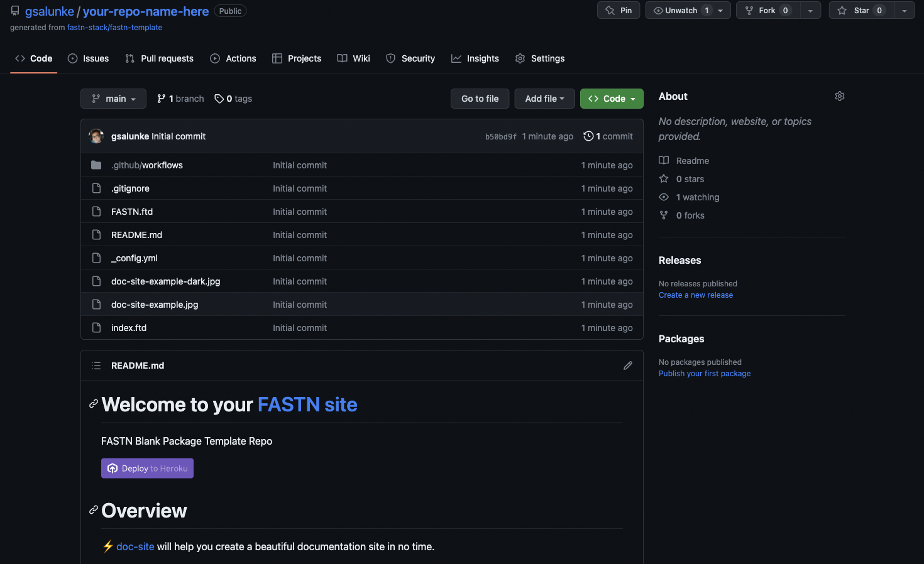Expand the main branch selector dropdown
Screen dimensions: 924x564
(113, 99)
